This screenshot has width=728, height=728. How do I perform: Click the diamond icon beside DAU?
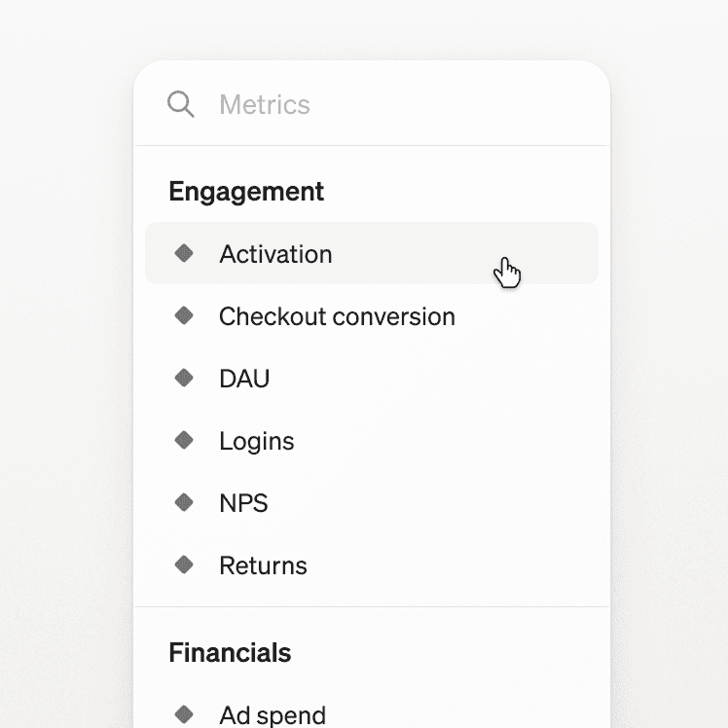pyautogui.click(x=184, y=379)
